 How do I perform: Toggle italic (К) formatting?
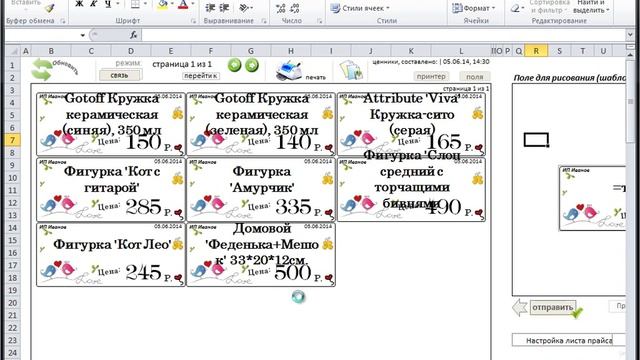pyautogui.click(x=94, y=4)
